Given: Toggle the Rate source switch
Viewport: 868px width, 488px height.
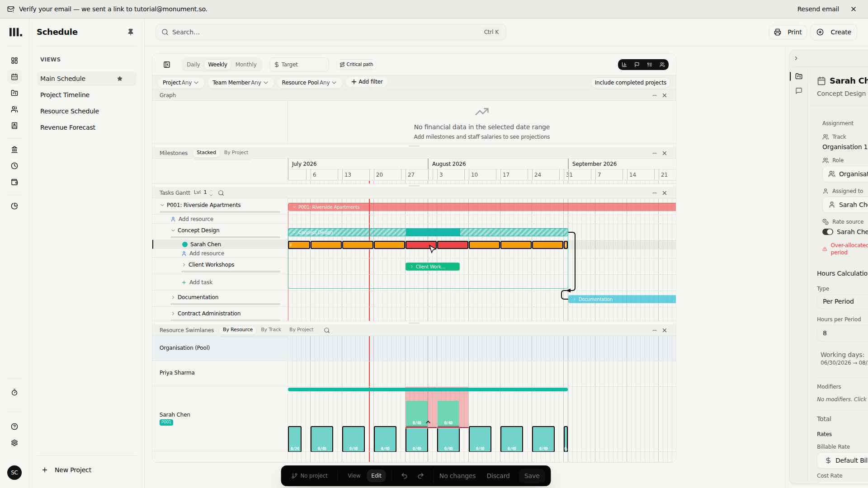Looking at the screenshot, I should pyautogui.click(x=828, y=232).
